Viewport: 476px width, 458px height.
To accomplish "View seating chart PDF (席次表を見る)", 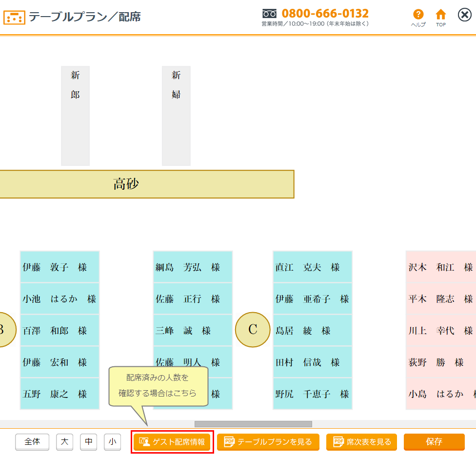I will coord(362,442).
